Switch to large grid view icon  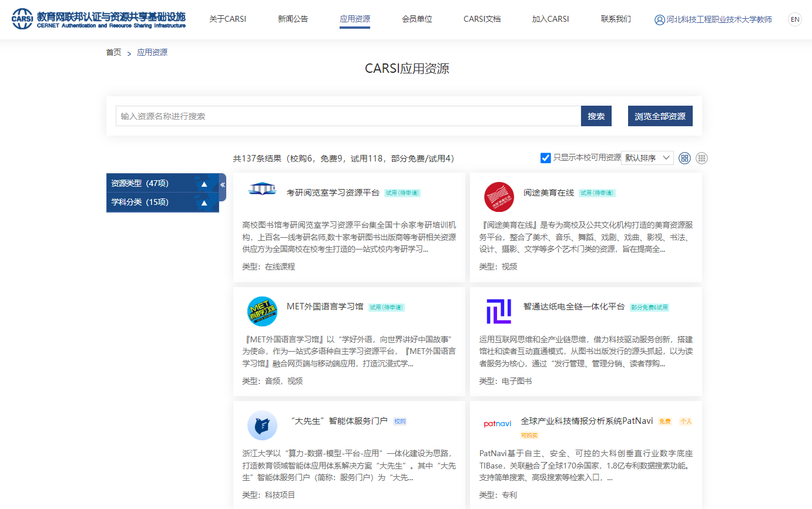685,158
